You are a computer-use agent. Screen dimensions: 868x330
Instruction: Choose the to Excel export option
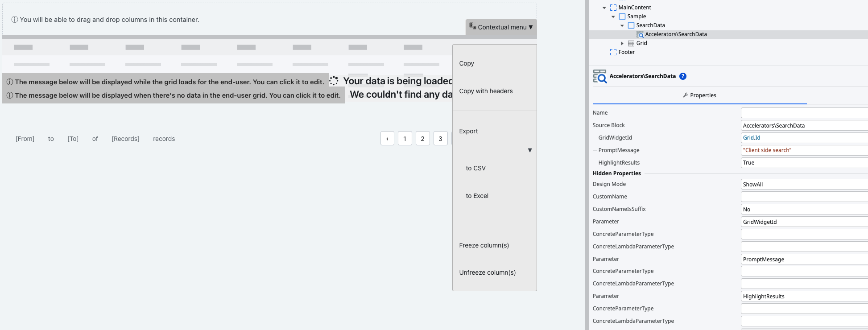(477, 196)
